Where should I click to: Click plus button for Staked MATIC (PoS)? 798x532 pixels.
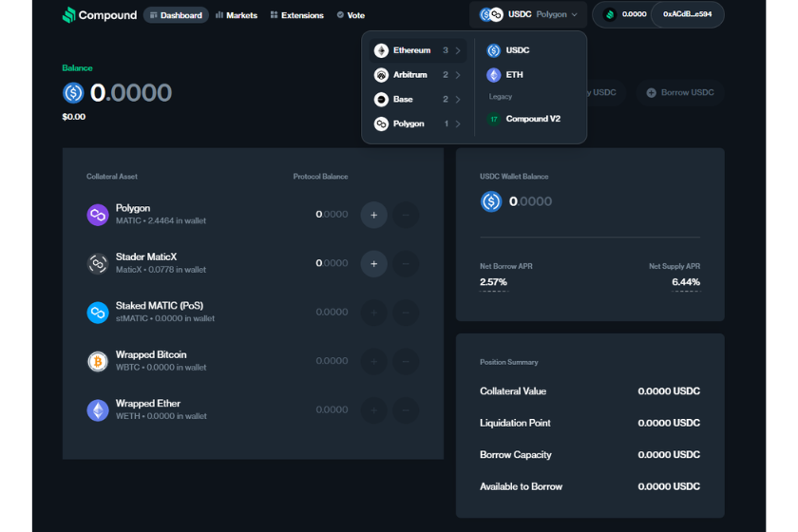[374, 313]
